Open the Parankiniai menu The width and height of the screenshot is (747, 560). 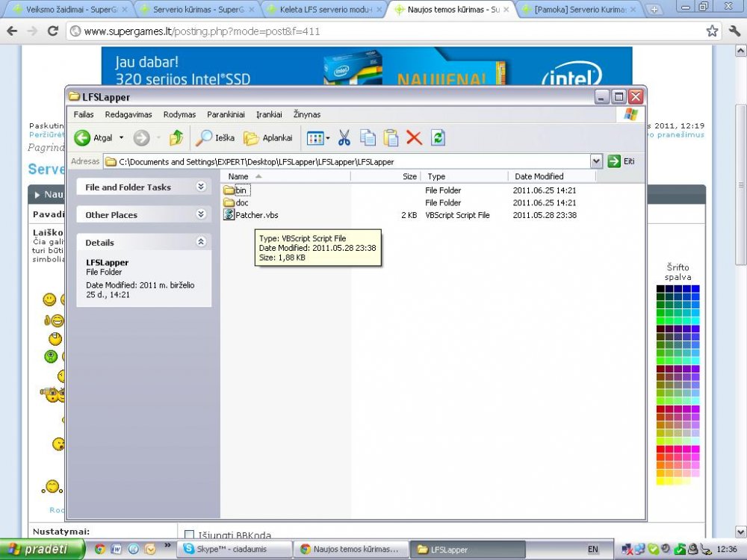tap(226, 114)
